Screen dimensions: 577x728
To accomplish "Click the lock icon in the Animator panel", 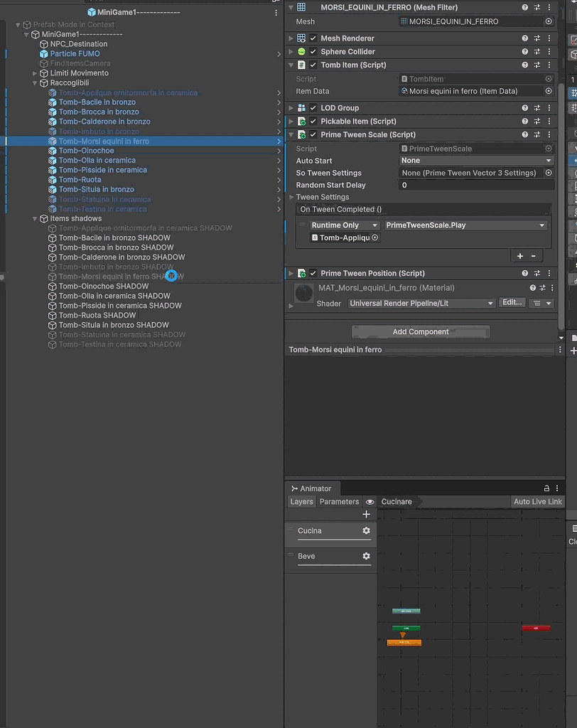I will point(546,488).
